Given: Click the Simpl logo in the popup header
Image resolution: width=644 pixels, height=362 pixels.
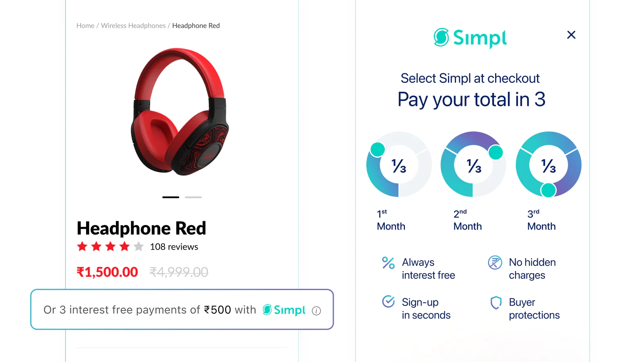Looking at the screenshot, I should 470,38.
